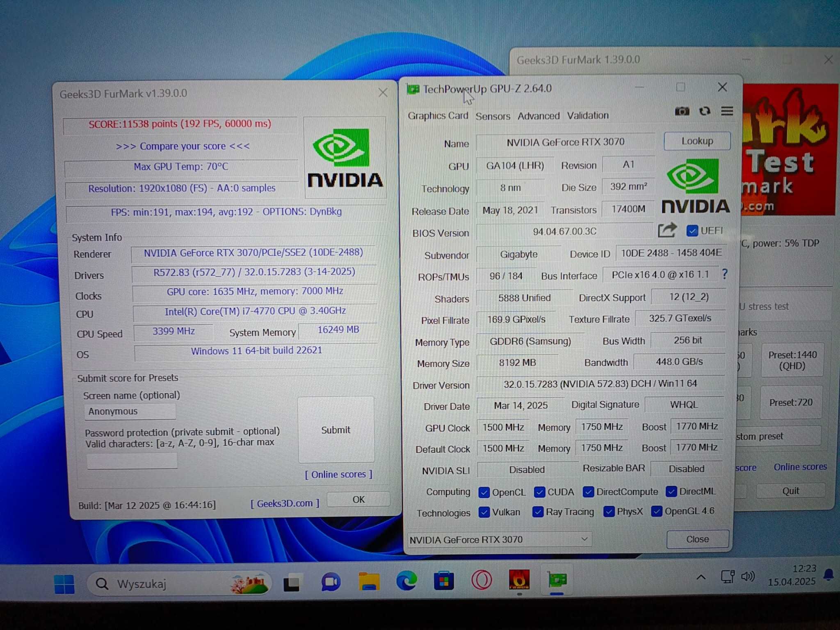
Task: Click the Device ID 10DE 2488 value
Action: [x=671, y=253]
